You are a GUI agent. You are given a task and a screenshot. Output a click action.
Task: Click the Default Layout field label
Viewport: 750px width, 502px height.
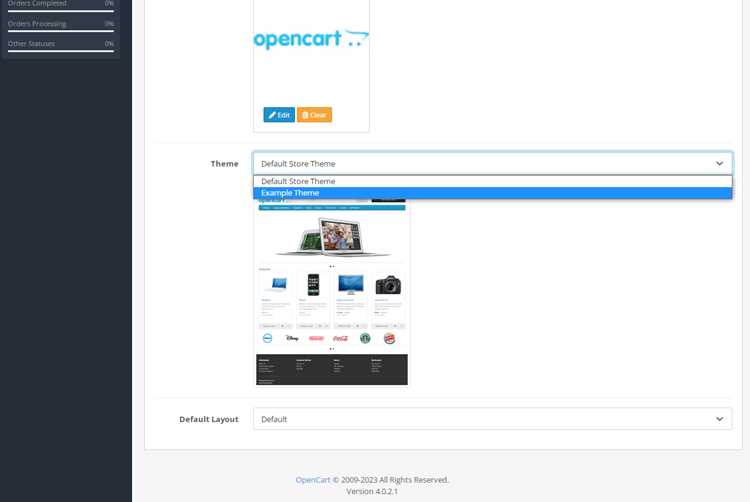(209, 419)
